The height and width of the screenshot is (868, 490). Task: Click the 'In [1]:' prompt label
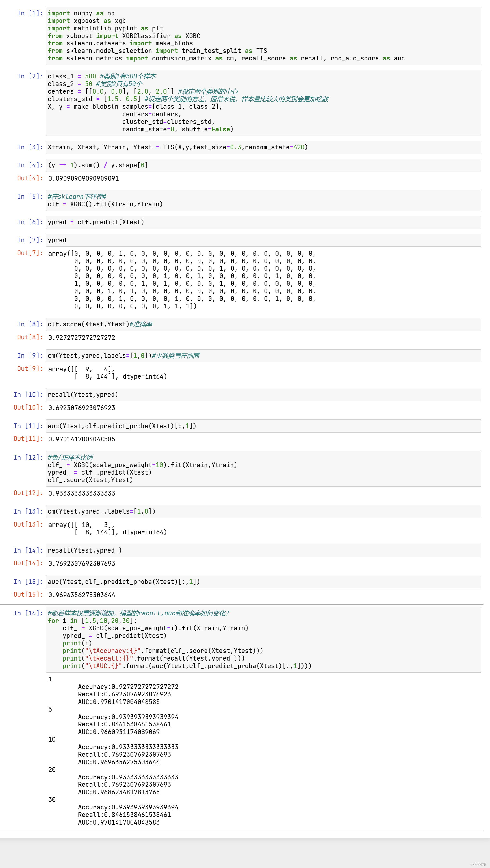click(30, 13)
